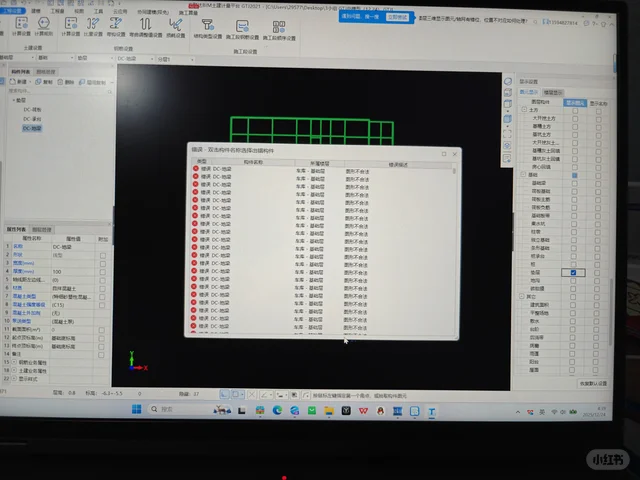Expand 土建业务属性 row
Screen dimensions: 640x480
point(14,370)
